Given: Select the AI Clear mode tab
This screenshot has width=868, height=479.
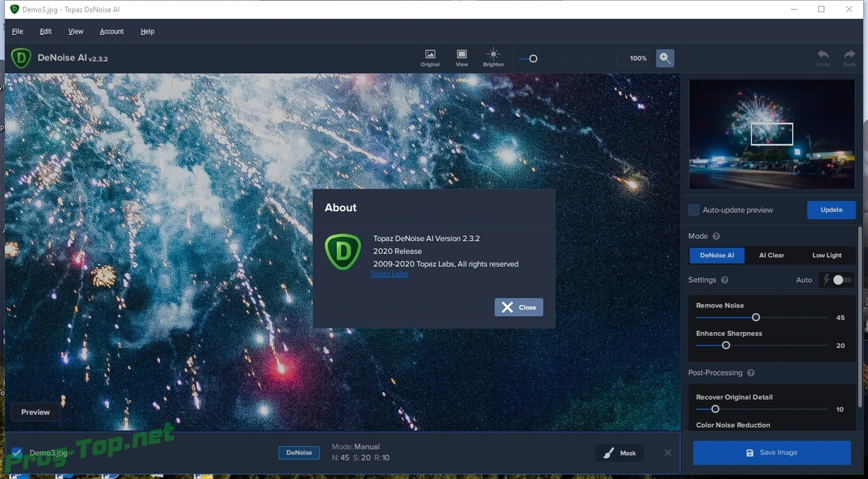Looking at the screenshot, I should [x=771, y=255].
